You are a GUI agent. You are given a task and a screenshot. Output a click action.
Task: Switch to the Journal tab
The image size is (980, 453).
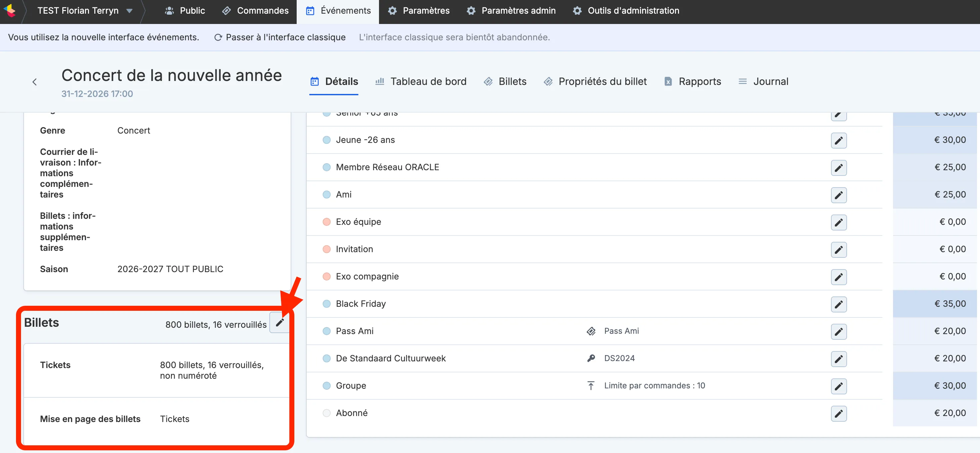coord(763,82)
